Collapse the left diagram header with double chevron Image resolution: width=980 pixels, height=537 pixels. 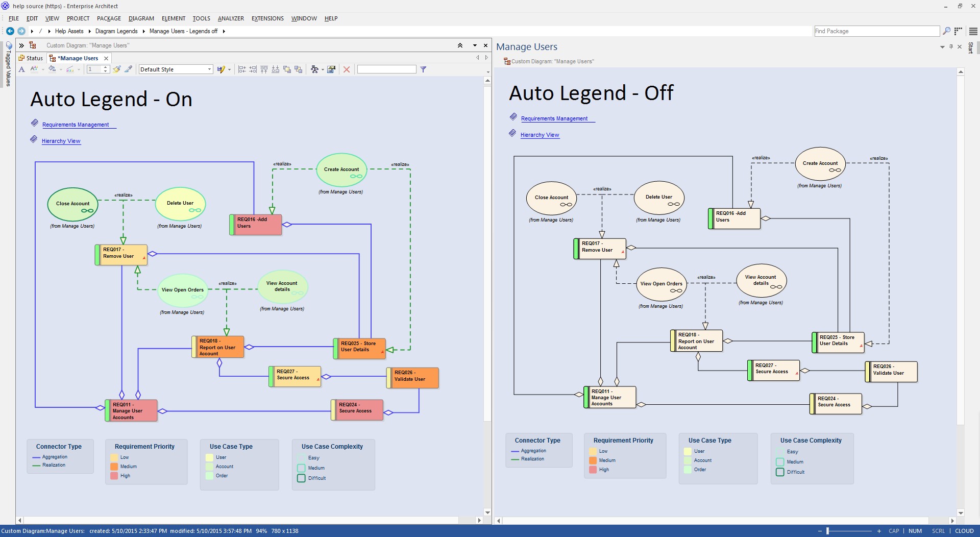460,45
